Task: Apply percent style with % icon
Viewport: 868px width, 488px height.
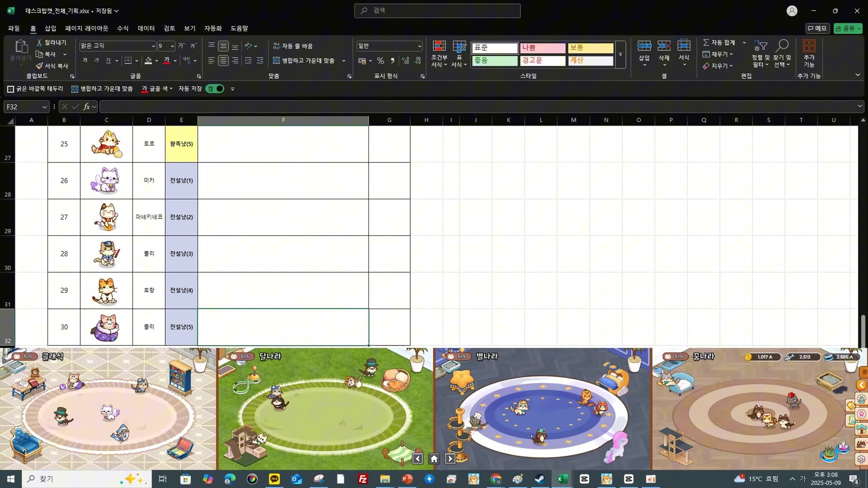Action: (x=381, y=61)
